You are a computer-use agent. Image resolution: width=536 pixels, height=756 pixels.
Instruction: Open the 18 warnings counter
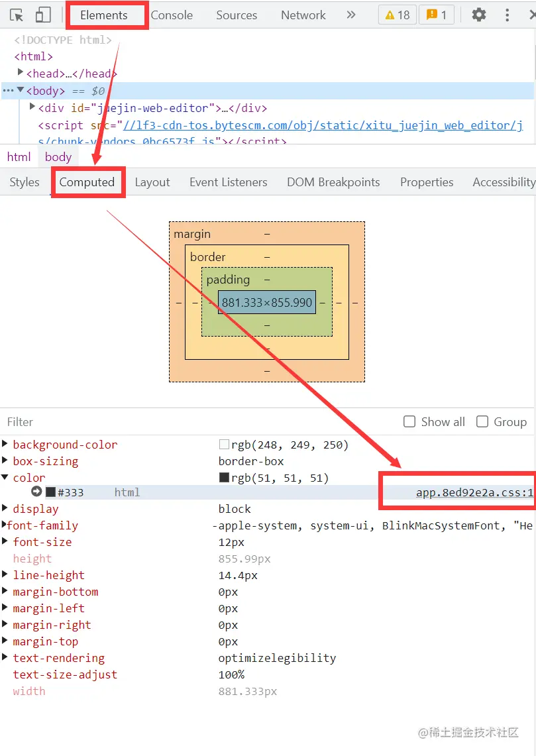pos(397,15)
